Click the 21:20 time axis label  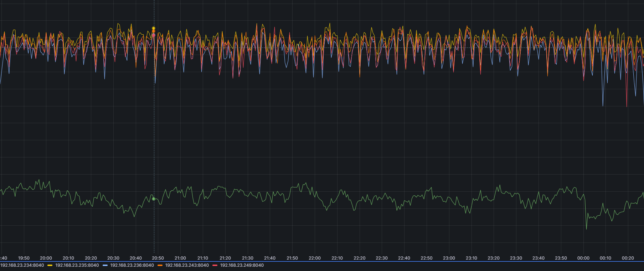[225, 258]
